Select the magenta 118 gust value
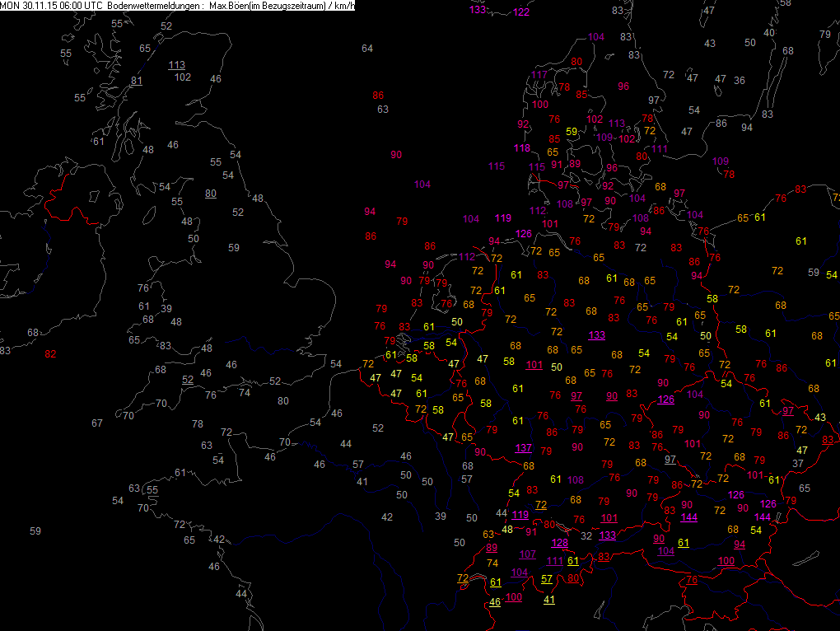 [x=522, y=148]
